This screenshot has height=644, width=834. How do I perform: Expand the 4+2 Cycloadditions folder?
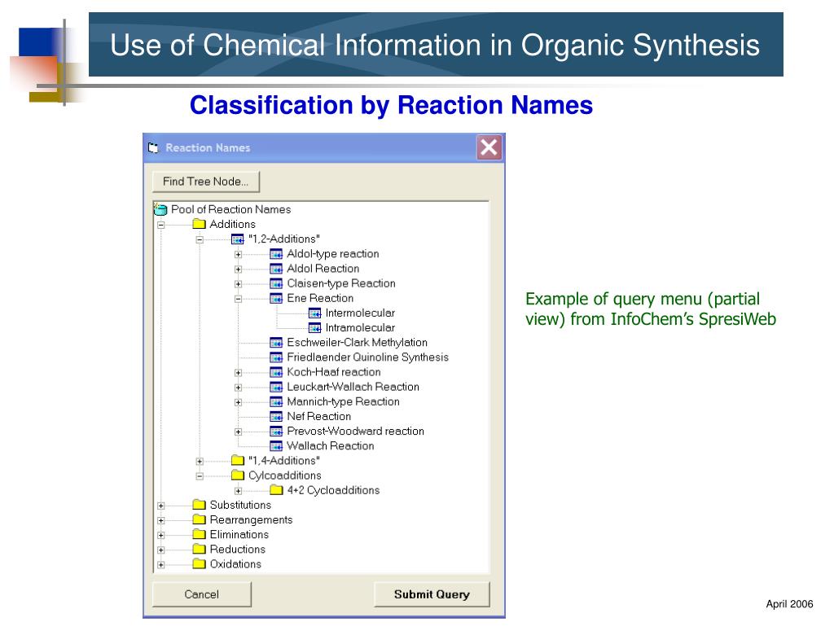[x=239, y=491]
